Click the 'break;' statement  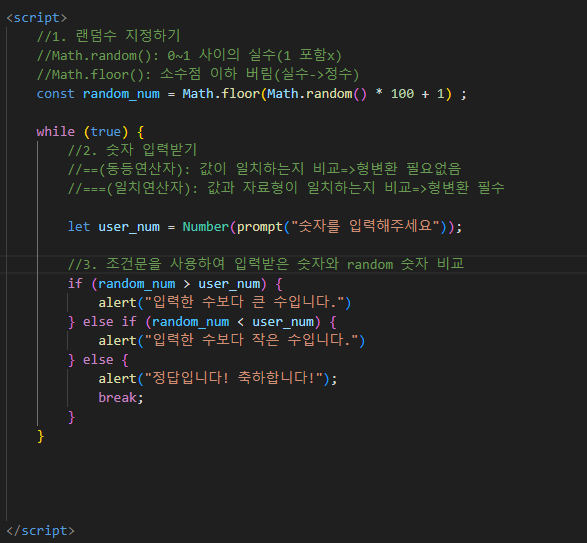tap(121, 398)
